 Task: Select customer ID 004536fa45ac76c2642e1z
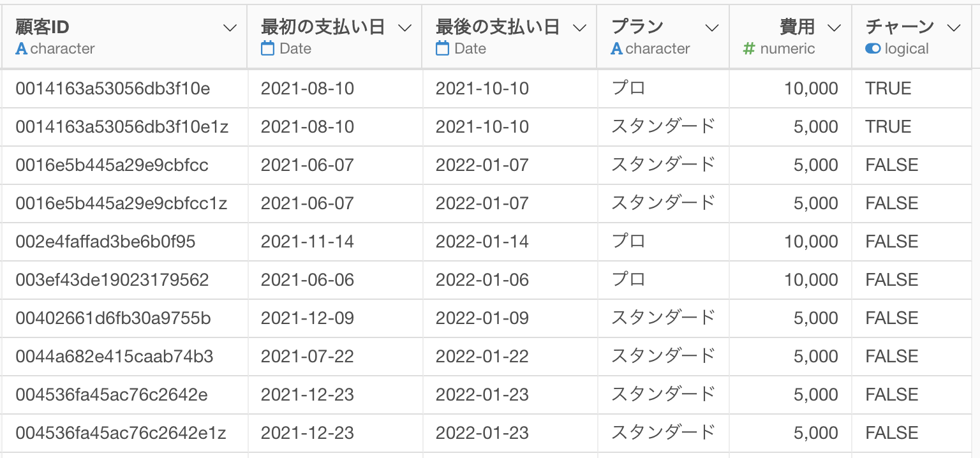[x=121, y=433]
